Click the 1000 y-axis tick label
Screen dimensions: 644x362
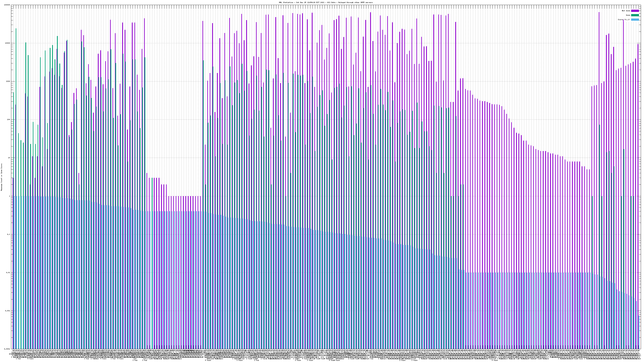point(8,81)
